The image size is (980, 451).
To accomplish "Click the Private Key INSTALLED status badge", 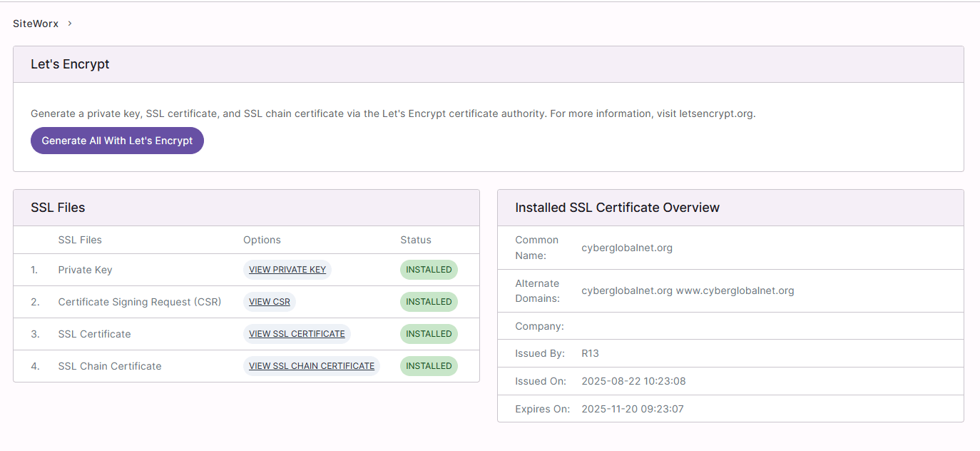I will coord(429,270).
